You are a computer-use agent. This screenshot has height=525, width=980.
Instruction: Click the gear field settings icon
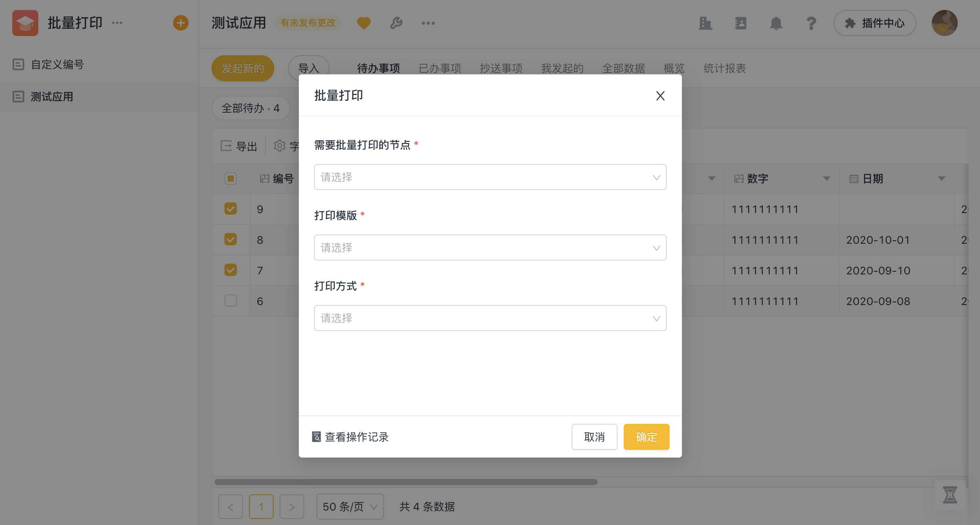coord(280,146)
